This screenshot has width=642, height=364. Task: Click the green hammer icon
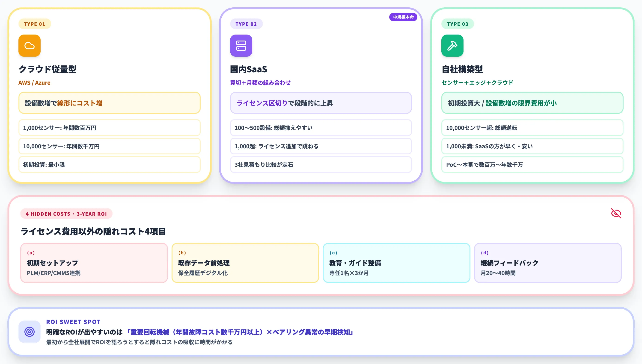click(452, 46)
